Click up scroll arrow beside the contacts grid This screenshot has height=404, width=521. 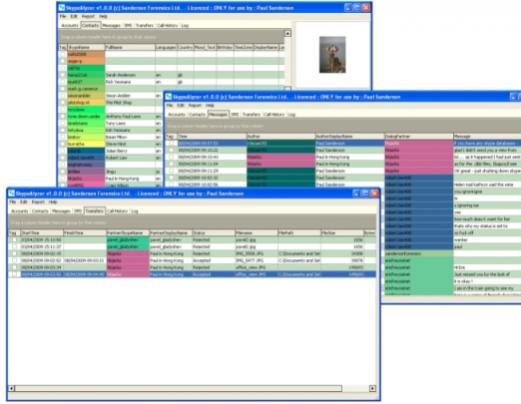coord(288,33)
